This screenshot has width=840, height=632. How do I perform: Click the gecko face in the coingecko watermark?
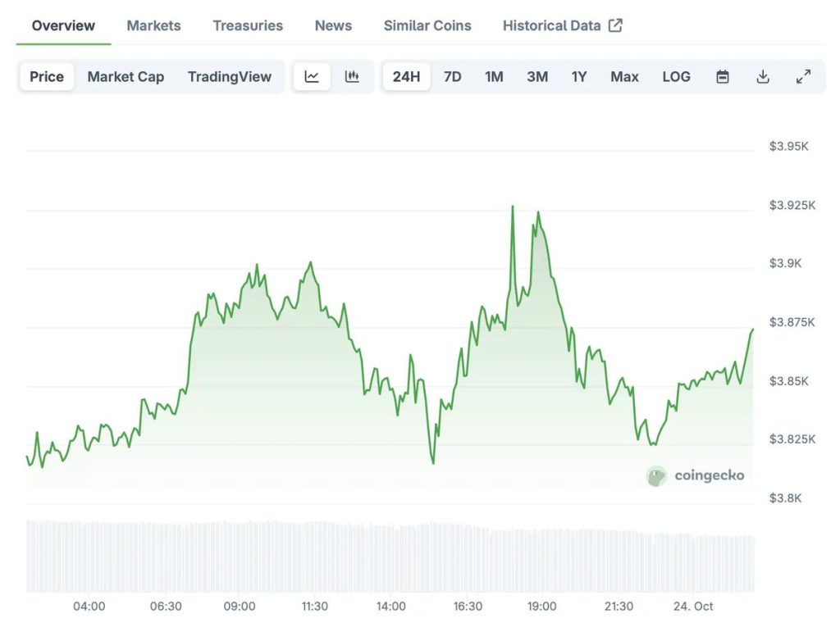[x=655, y=475]
